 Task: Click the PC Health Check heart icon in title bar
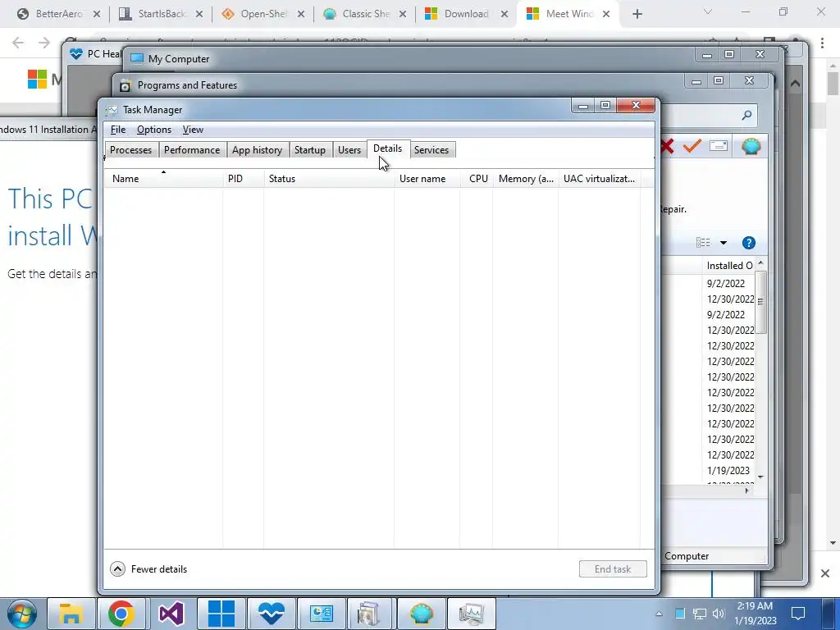click(x=76, y=53)
